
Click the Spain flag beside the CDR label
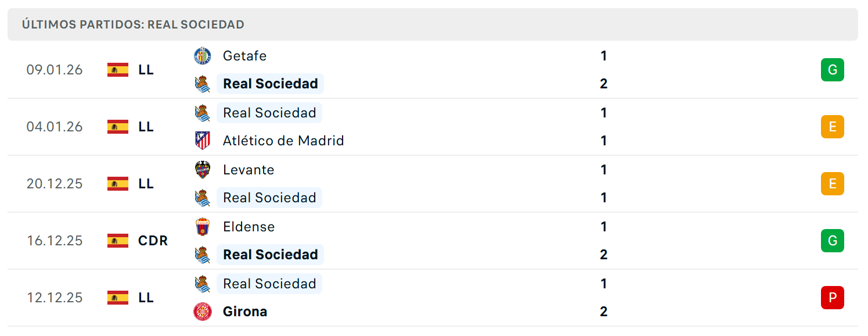(x=118, y=241)
